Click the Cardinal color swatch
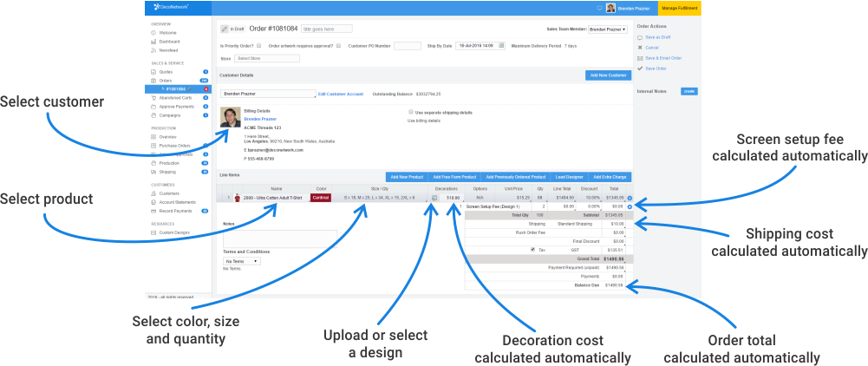This screenshot has width=868, height=366. point(321,198)
